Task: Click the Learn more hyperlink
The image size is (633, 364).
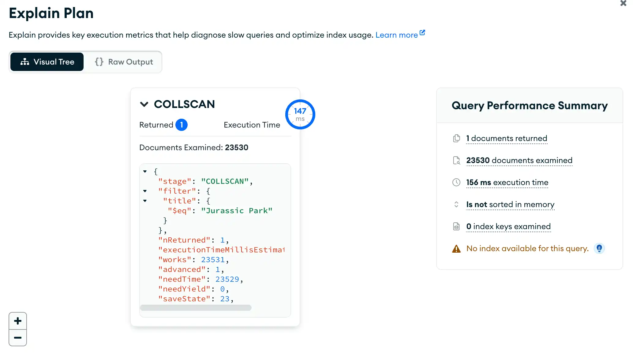Action: (x=400, y=34)
